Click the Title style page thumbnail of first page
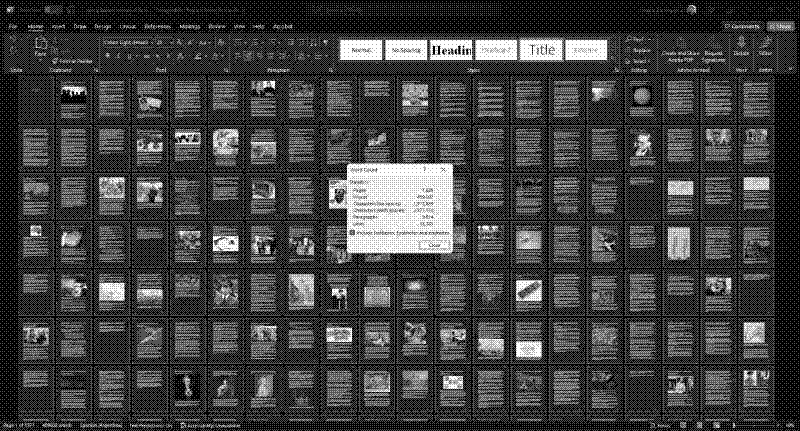This screenshot has width=800, height=431. pyautogui.click(x=36, y=99)
